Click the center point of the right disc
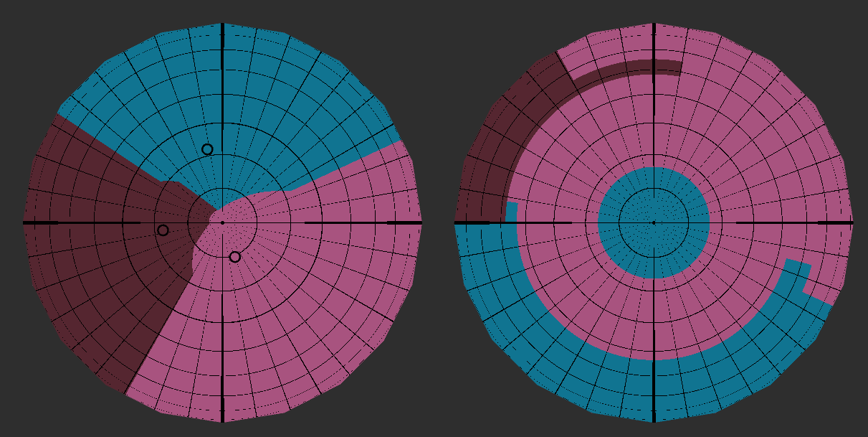The image size is (868, 437). coord(654,223)
